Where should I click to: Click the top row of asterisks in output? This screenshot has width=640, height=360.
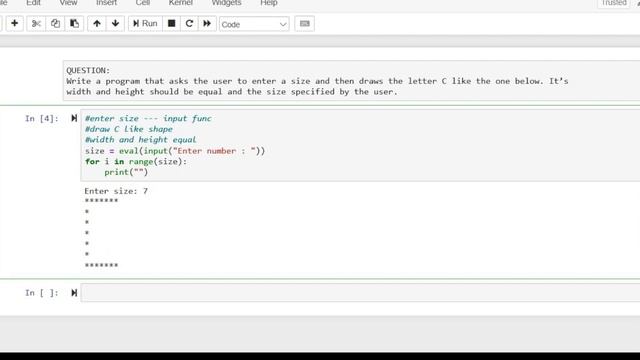click(x=101, y=201)
